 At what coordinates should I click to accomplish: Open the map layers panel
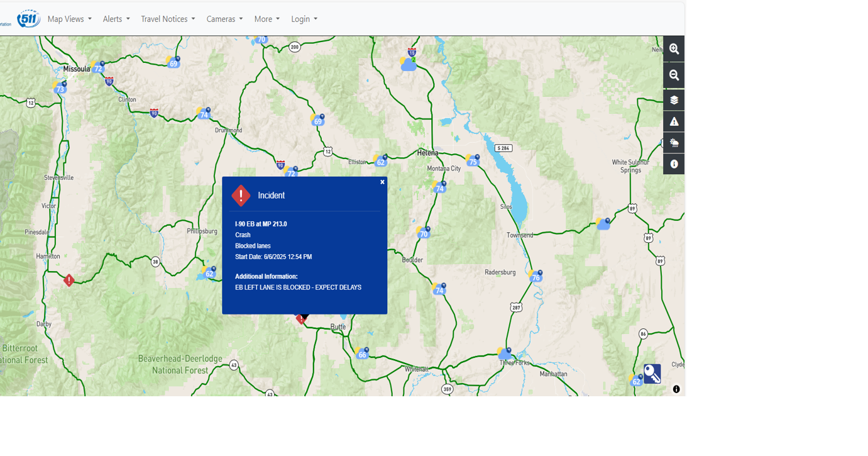tap(674, 100)
